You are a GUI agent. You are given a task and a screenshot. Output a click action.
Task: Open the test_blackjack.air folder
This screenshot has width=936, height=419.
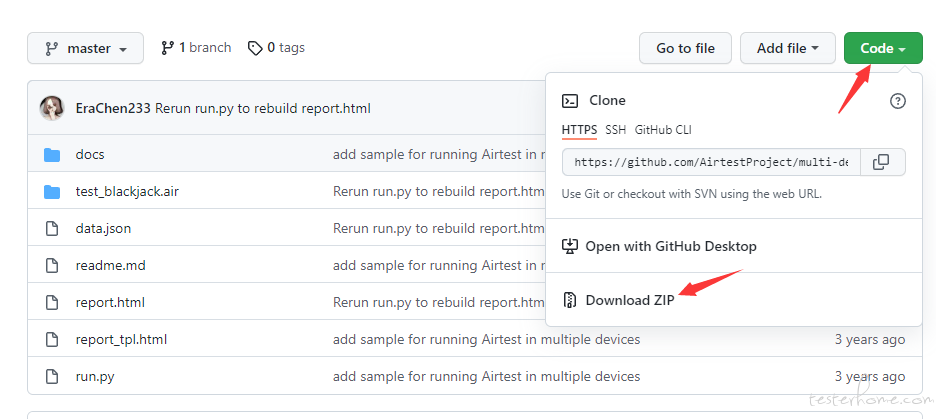(127, 192)
